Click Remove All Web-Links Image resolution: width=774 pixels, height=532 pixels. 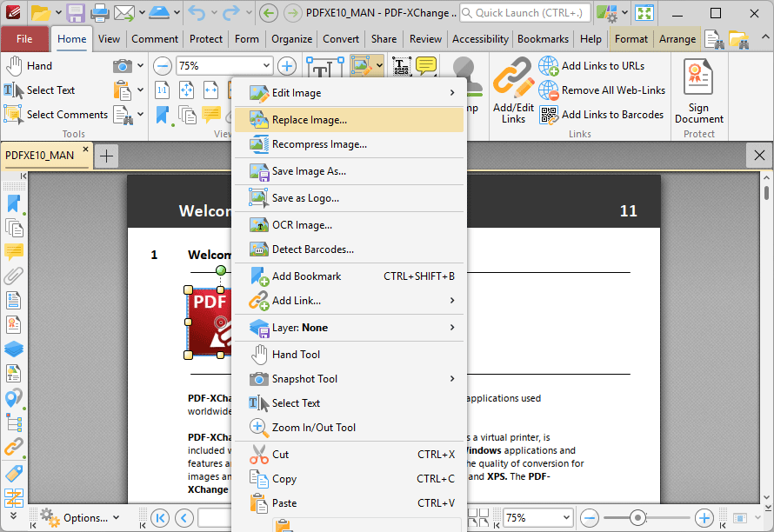(x=602, y=90)
